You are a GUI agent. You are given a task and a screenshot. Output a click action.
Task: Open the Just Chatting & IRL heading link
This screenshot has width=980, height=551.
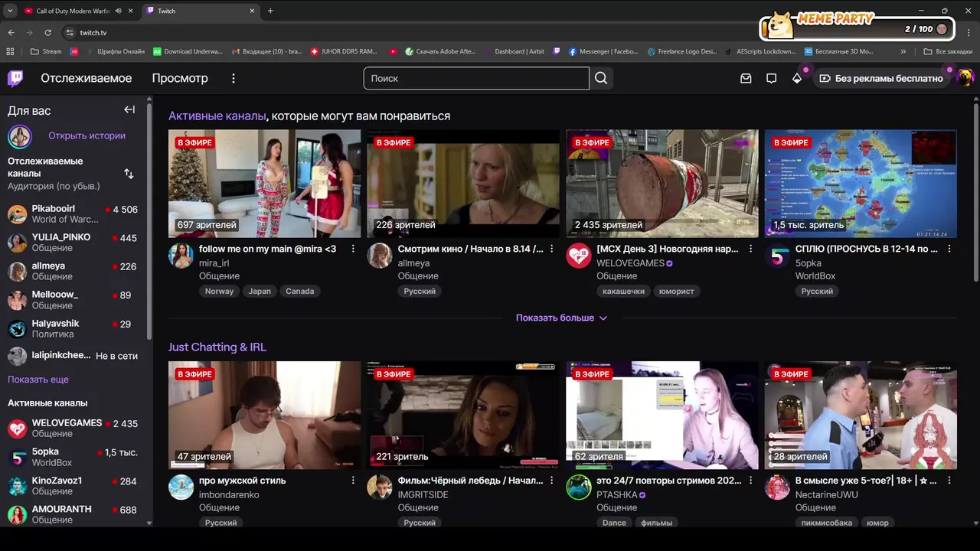(x=217, y=347)
